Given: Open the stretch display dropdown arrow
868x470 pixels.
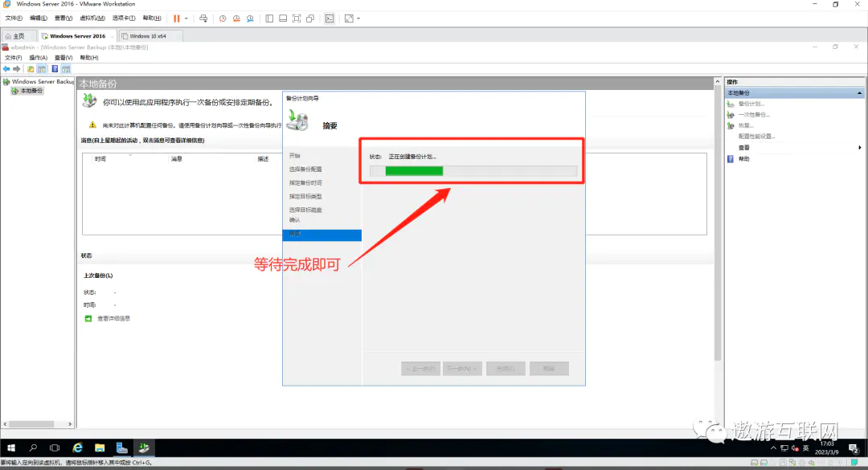Looking at the screenshot, I should point(358,18).
